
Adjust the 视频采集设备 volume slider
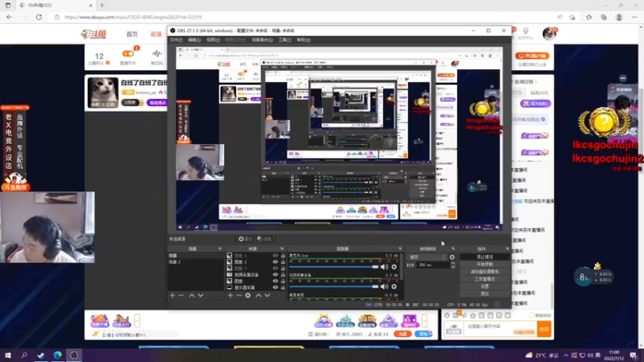pos(333,286)
